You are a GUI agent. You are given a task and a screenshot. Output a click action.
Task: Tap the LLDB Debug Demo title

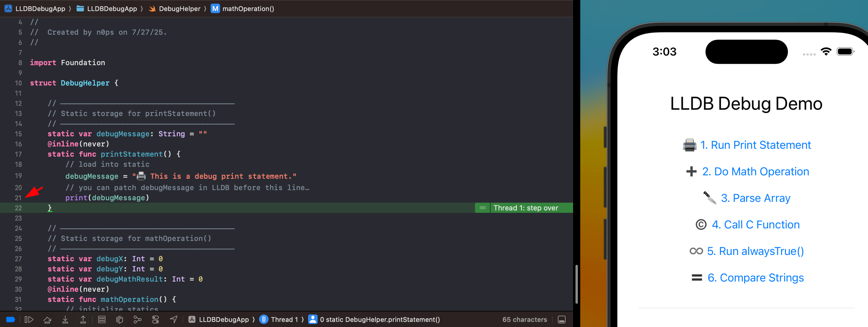pyautogui.click(x=746, y=103)
